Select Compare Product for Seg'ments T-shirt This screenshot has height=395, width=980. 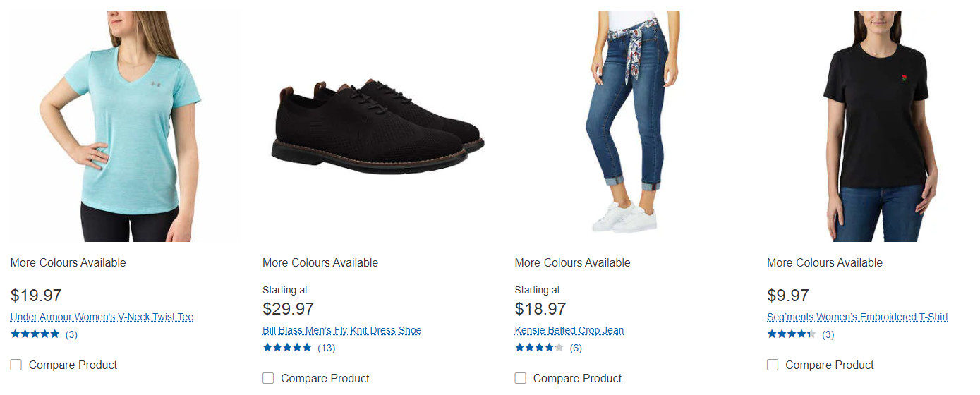773,365
